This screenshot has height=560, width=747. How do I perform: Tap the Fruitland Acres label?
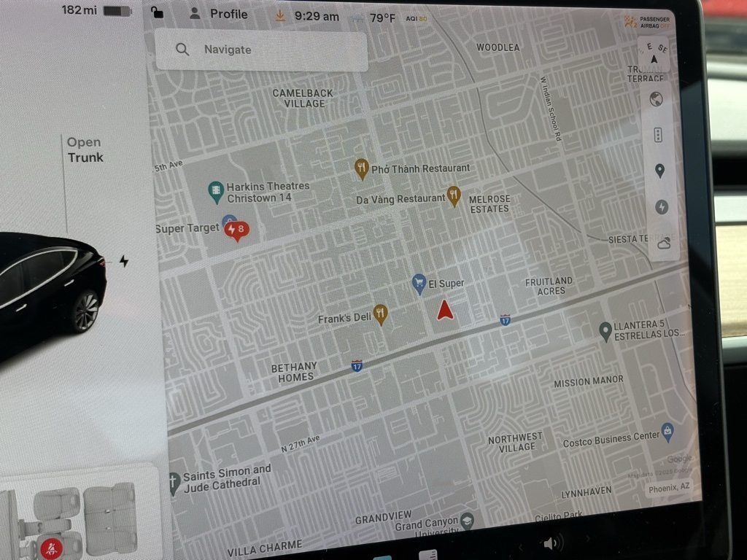tap(549, 286)
